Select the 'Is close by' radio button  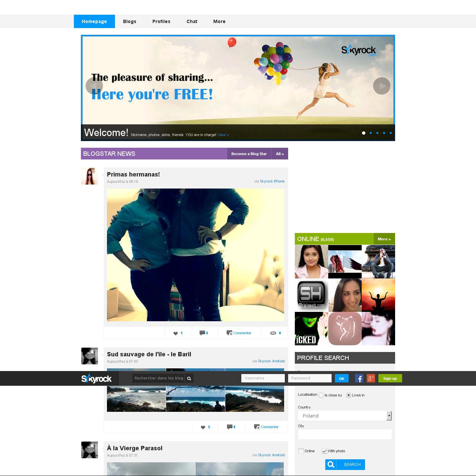(x=321, y=395)
